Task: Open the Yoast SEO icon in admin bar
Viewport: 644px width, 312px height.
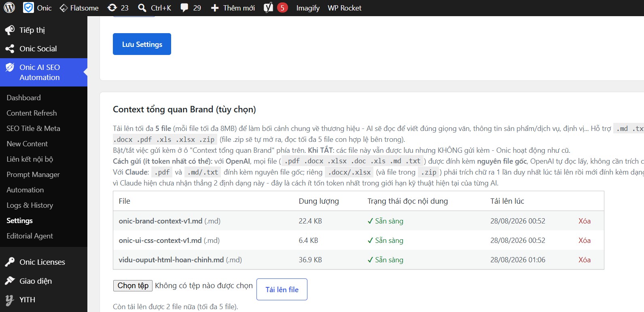Action: (x=268, y=8)
